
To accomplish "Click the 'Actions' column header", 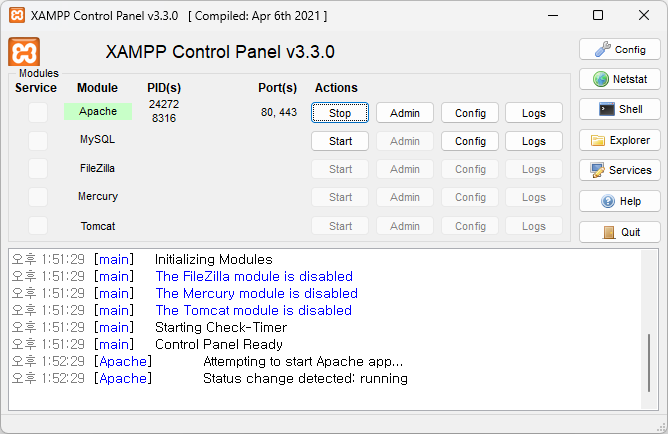I will tap(336, 88).
